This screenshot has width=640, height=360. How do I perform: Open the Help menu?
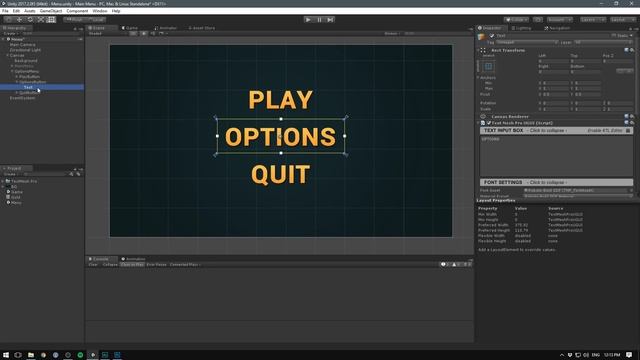tap(116, 11)
